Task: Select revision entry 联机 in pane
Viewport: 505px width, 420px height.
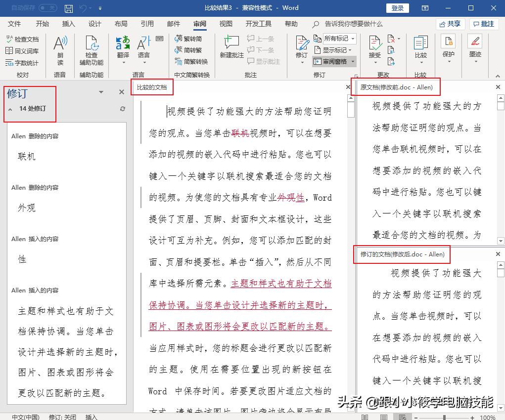Action: [27, 157]
